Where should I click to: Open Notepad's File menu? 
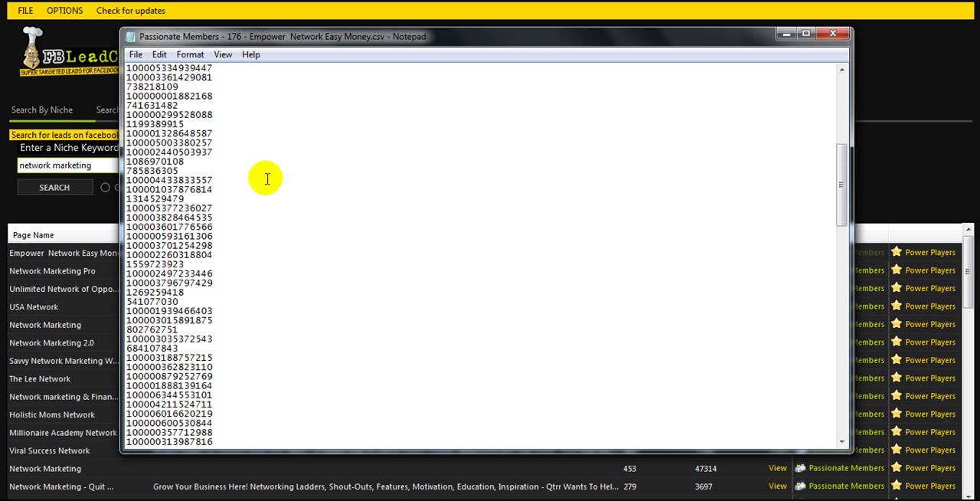coord(136,54)
